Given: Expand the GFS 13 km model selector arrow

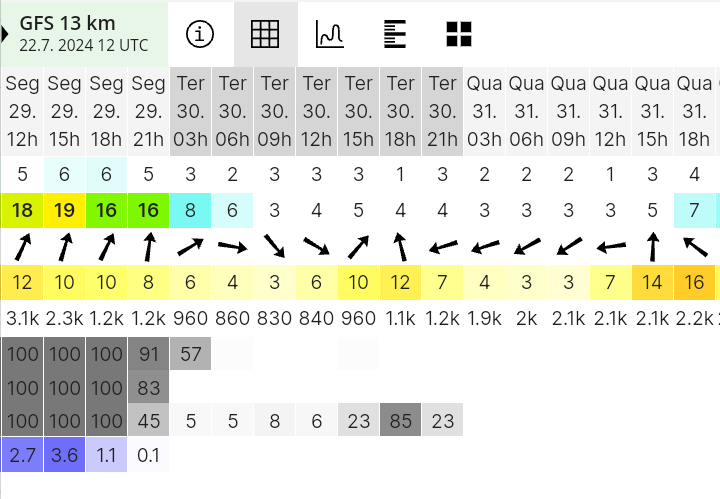Looking at the screenshot, I should [5, 34].
